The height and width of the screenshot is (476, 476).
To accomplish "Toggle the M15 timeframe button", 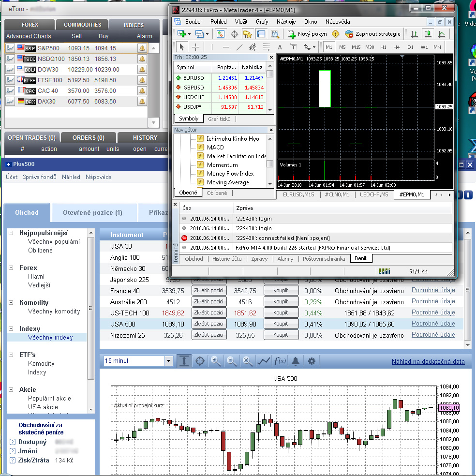I will pos(356,47).
